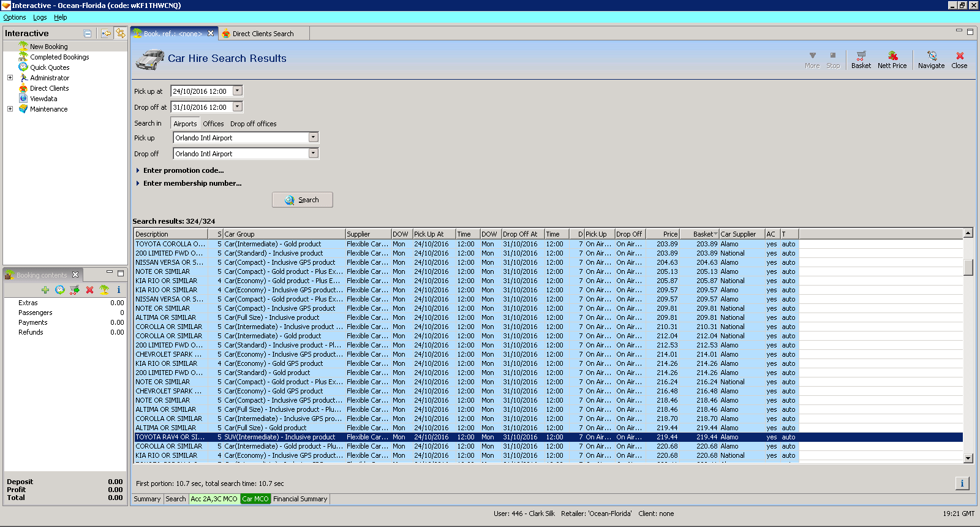The height and width of the screenshot is (527, 980).
Task: Collapse all items in the Interactive tree
Action: [x=88, y=34]
